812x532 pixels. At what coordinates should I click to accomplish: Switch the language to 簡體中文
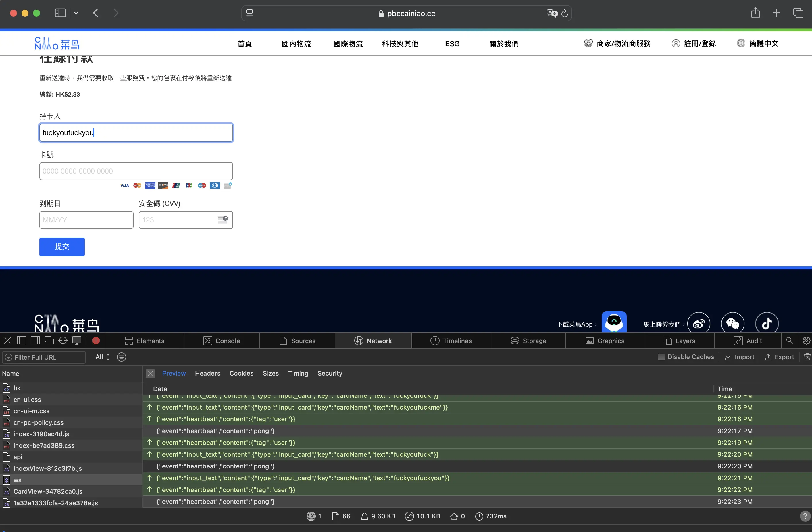click(x=757, y=43)
